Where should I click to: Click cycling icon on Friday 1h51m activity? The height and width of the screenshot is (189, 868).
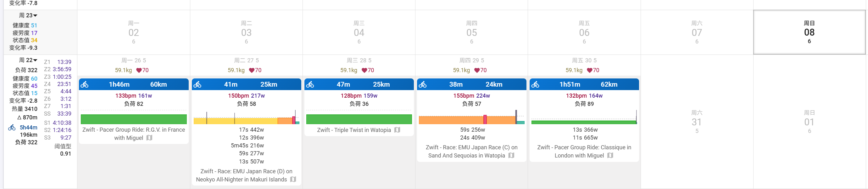pos(535,84)
